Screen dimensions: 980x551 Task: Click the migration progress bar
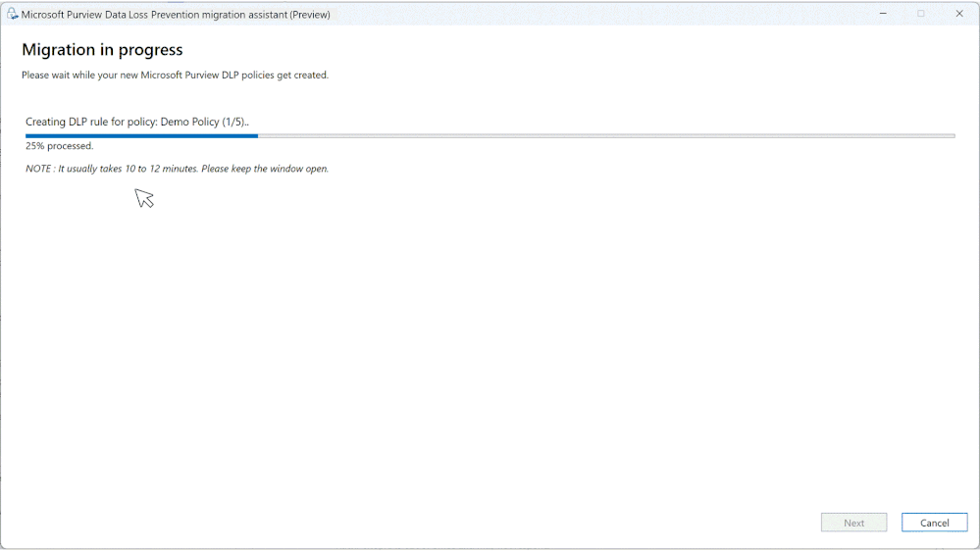[490, 135]
